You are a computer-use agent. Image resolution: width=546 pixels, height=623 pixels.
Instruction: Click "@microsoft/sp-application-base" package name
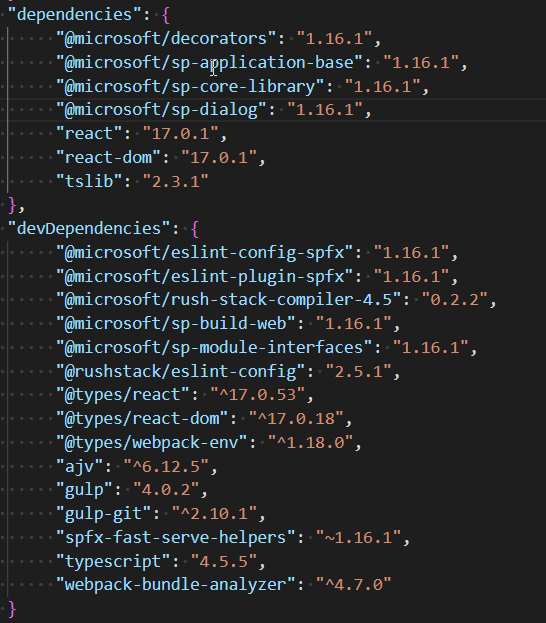pos(209,62)
